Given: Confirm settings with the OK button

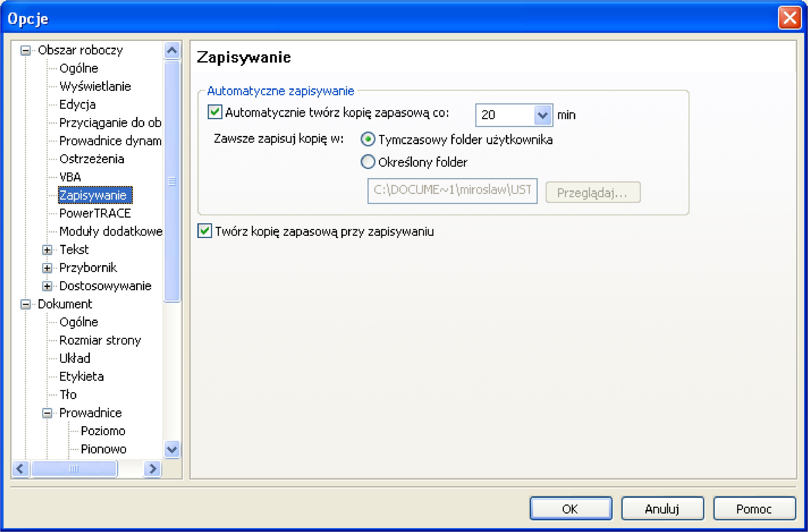Looking at the screenshot, I should tap(570, 509).
